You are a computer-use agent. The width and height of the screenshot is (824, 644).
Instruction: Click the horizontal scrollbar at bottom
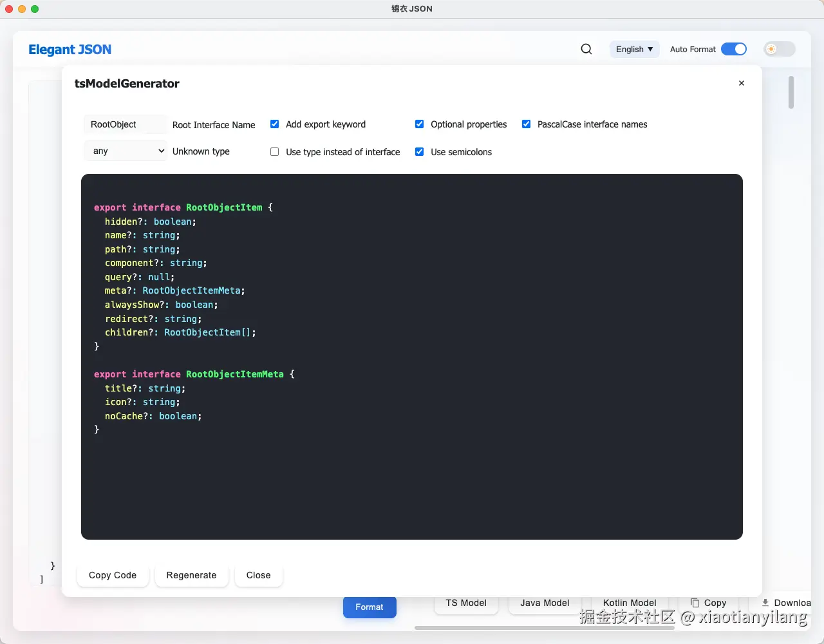545,627
